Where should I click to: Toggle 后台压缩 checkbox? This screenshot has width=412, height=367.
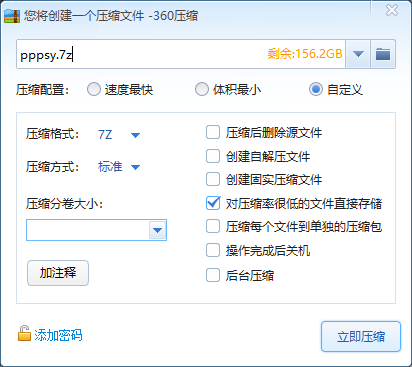[213, 275]
